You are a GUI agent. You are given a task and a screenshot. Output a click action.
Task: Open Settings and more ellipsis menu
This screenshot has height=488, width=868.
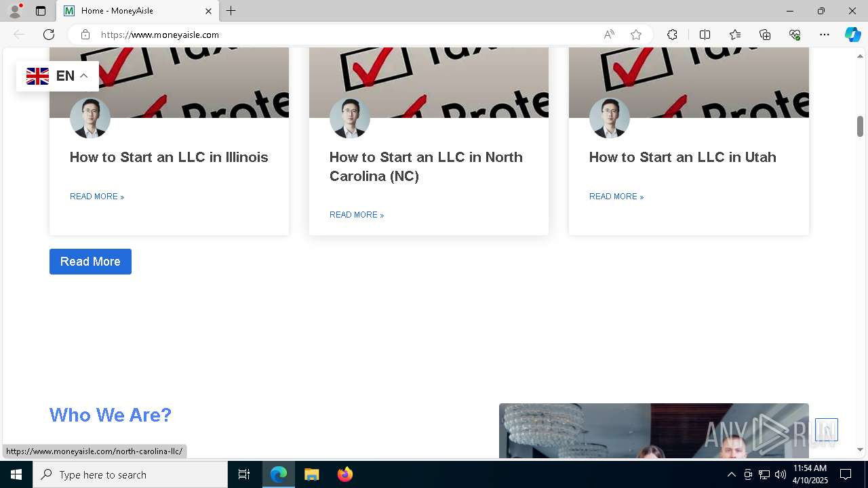coord(825,35)
